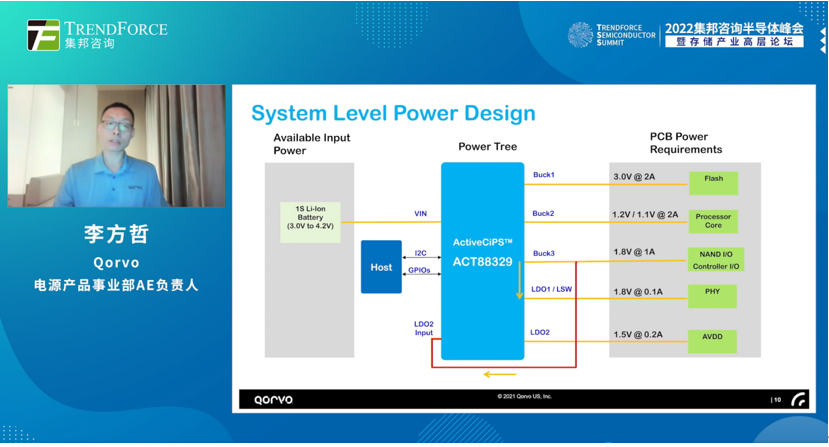Viewport: 829px width, 447px height.
Task: Click the qorvo wordmark in the slide footer
Action: [273, 400]
